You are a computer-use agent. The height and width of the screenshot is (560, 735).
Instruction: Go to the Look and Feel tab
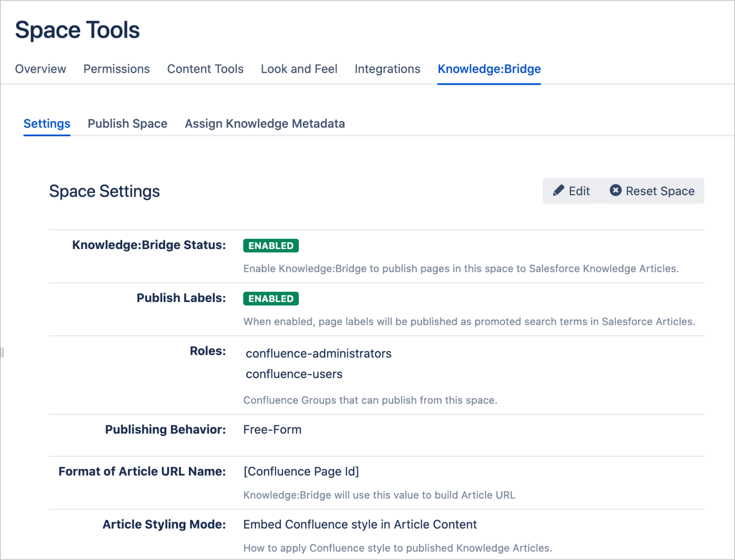(299, 69)
